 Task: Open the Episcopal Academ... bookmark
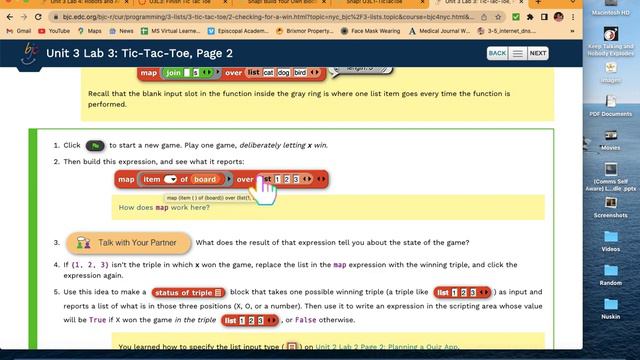(x=238, y=31)
